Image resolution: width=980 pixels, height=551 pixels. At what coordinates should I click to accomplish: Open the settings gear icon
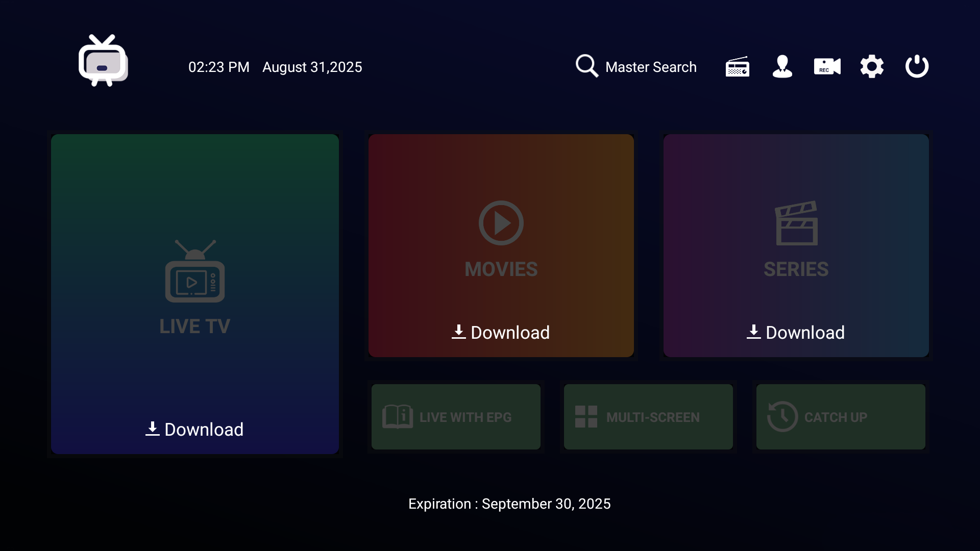872,67
